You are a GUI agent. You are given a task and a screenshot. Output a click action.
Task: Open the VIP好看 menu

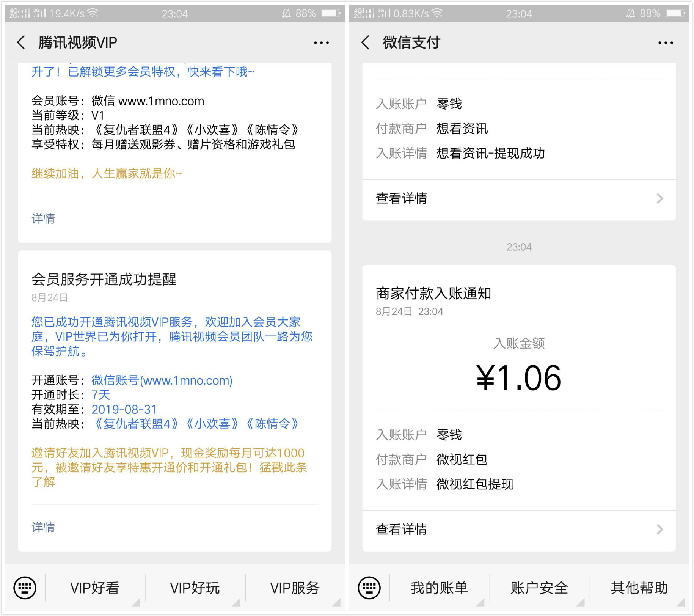pos(95,588)
